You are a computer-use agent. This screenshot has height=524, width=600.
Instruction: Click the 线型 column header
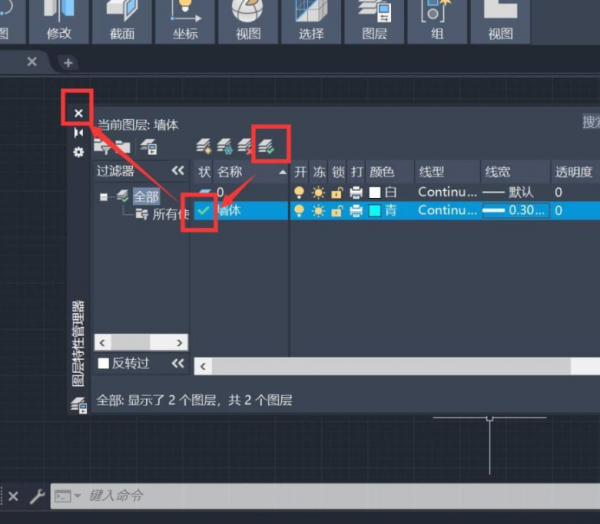pyautogui.click(x=447, y=172)
